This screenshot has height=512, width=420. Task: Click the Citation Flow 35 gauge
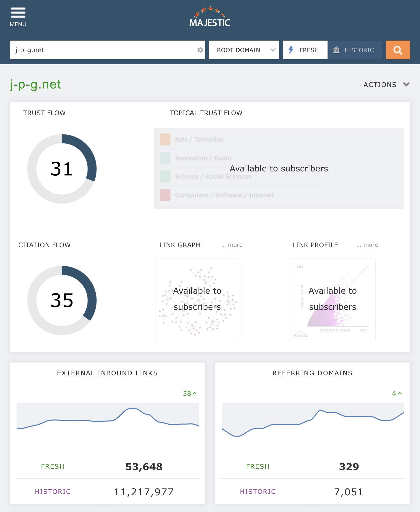tap(62, 300)
